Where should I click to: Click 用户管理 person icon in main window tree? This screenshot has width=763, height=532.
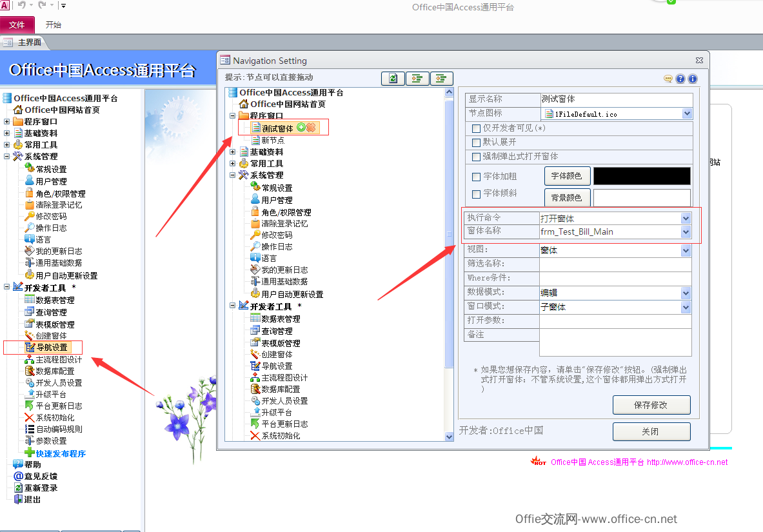click(30, 181)
